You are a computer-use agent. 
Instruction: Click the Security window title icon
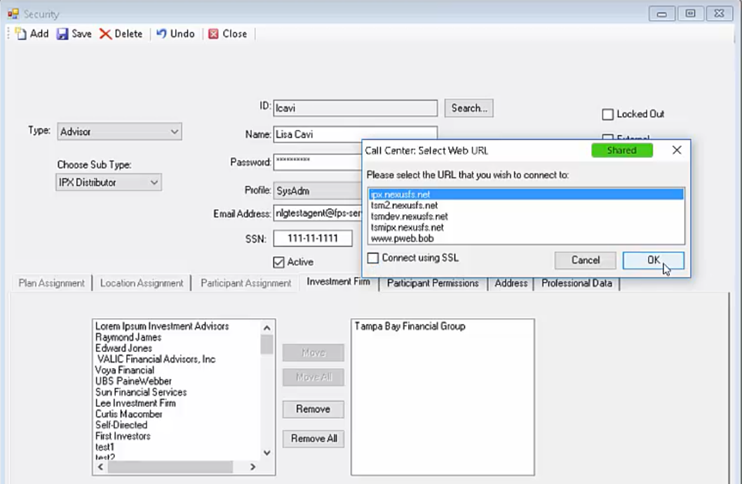[13, 13]
